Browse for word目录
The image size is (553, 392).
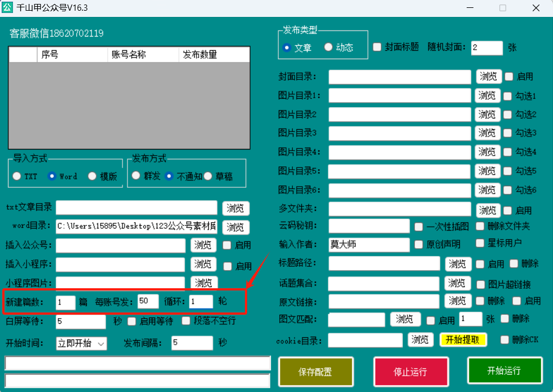point(236,227)
